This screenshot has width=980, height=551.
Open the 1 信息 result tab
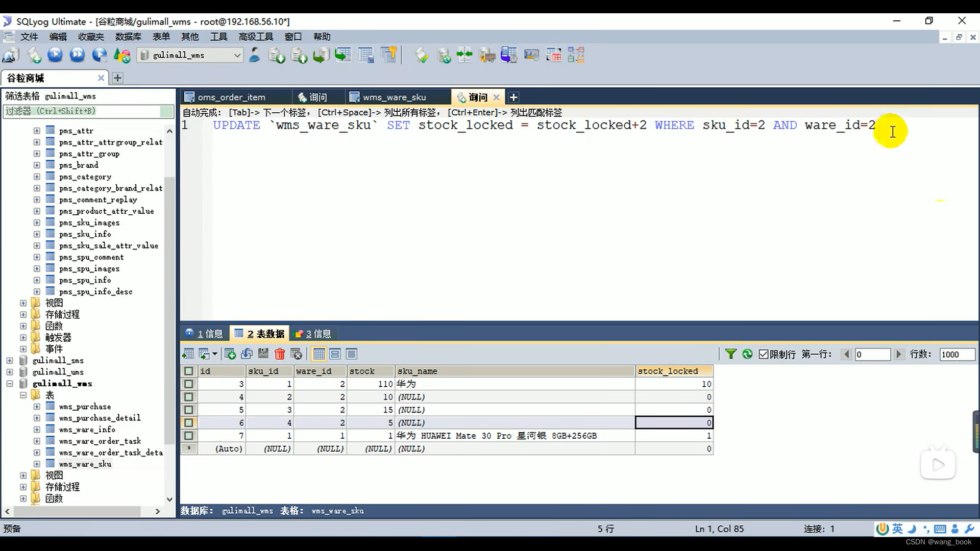click(204, 334)
